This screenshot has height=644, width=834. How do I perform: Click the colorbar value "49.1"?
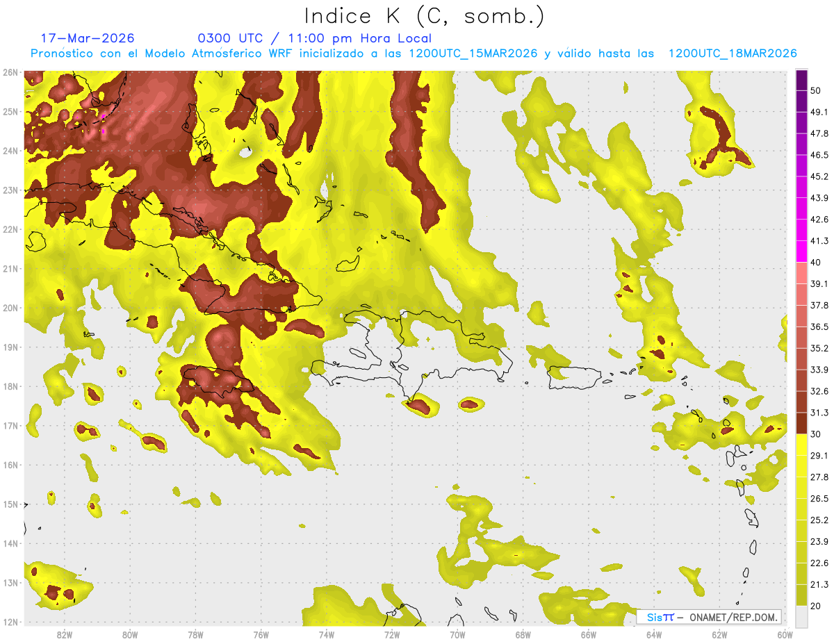coord(819,112)
